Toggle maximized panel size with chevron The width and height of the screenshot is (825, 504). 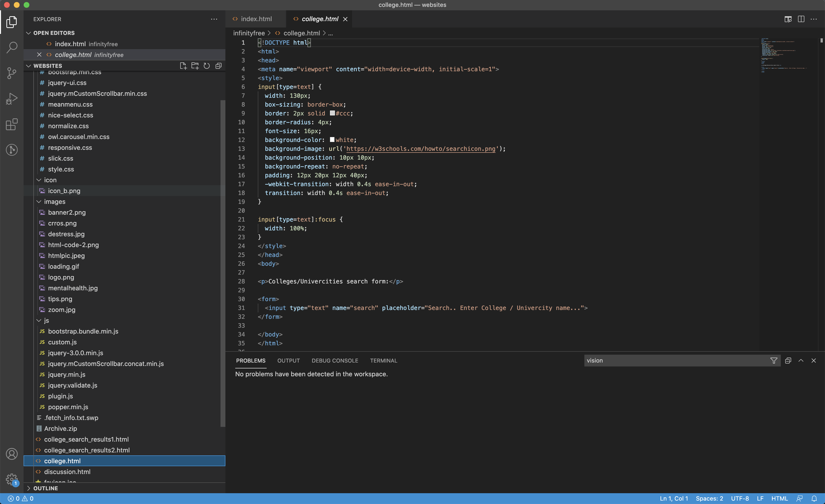800,360
